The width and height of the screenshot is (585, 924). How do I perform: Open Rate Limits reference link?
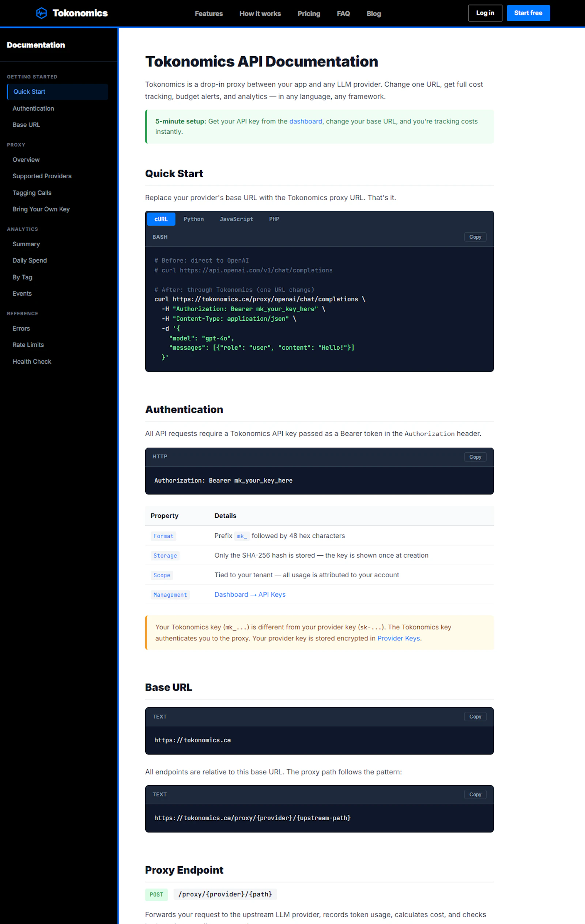28,345
